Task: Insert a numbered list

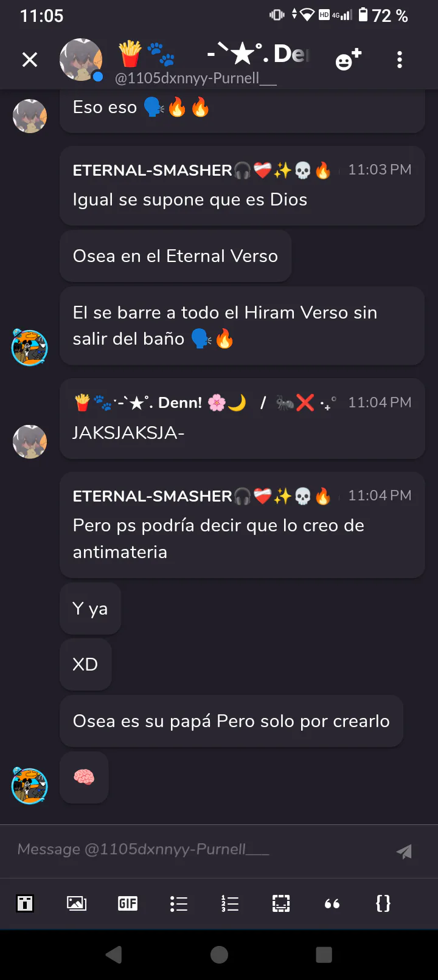Action: tap(230, 903)
